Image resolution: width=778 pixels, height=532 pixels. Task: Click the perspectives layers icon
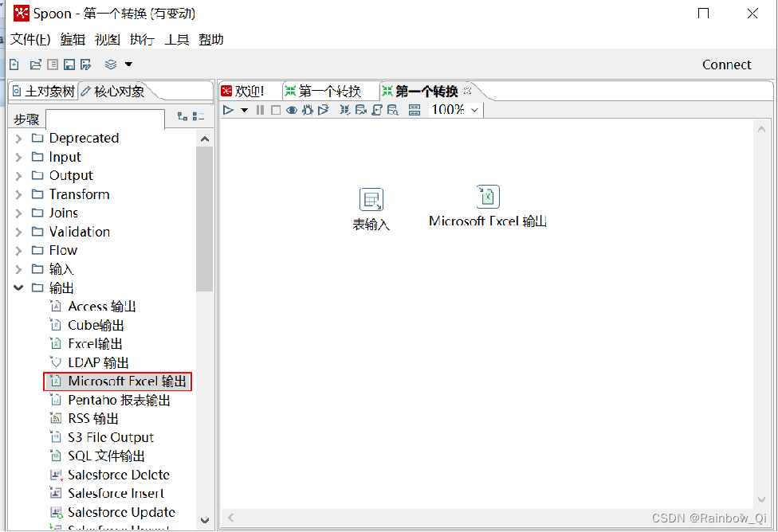[111, 65]
